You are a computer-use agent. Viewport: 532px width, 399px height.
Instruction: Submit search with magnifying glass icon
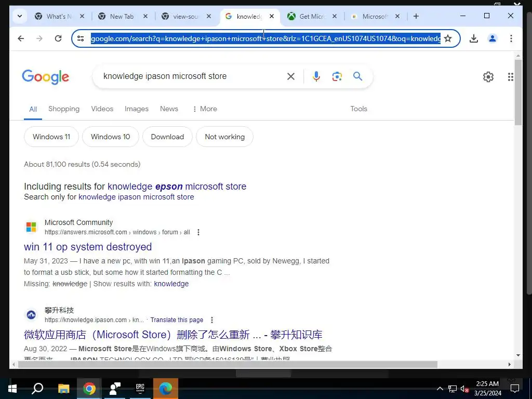pos(357,76)
